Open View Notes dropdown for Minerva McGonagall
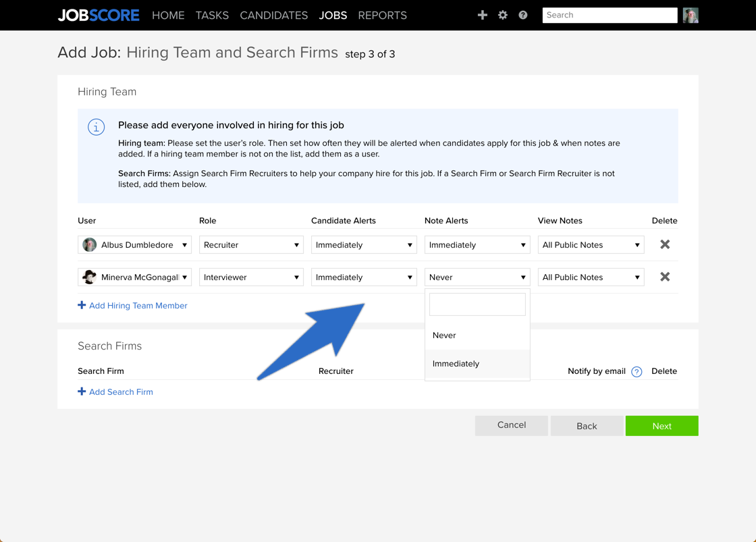This screenshot has width=756, height=542. [591, 277]
